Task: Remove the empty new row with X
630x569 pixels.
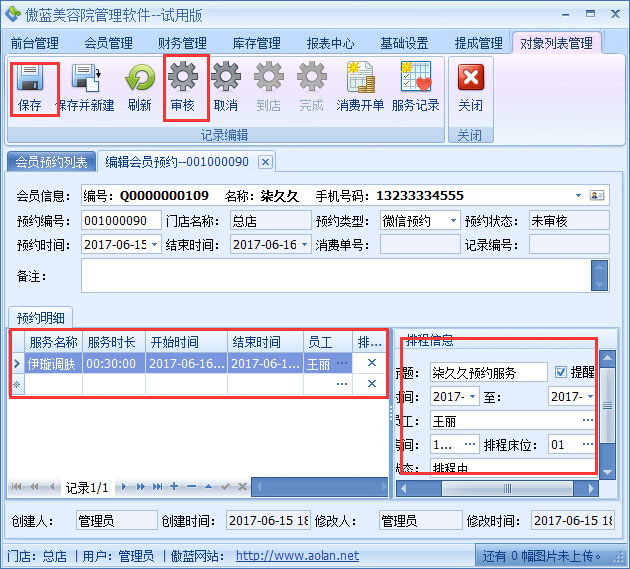Action: [x=372, y=384]
